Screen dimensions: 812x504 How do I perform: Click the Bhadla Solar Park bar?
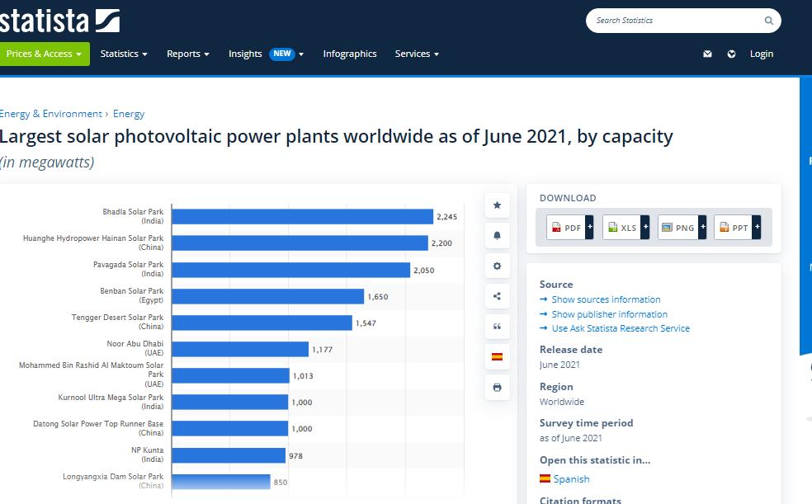coord(303,217)
